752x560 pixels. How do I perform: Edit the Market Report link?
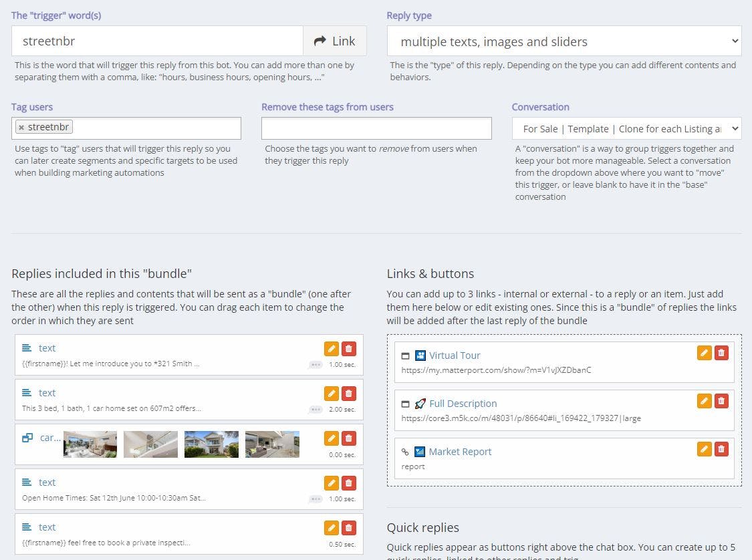704,449
